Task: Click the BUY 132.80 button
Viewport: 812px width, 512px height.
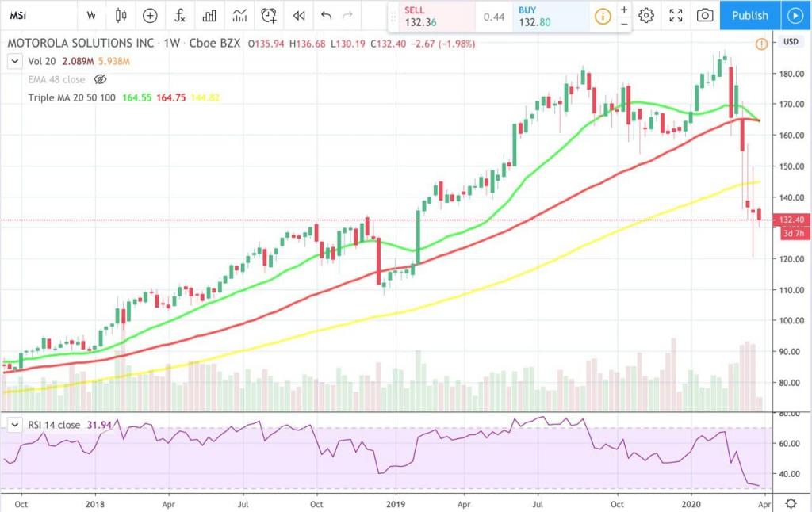Action: (x=549, y=15)
